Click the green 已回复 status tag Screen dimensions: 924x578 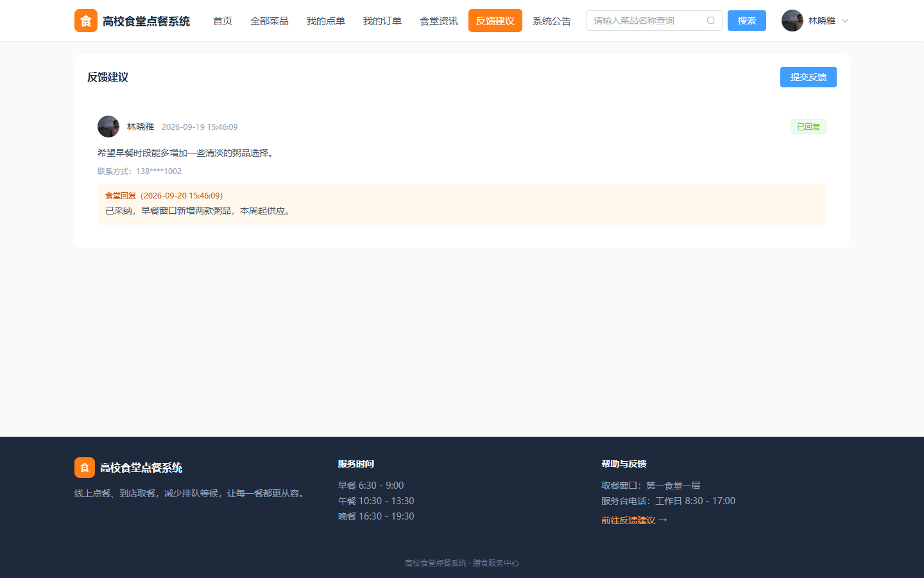(809, 127)
